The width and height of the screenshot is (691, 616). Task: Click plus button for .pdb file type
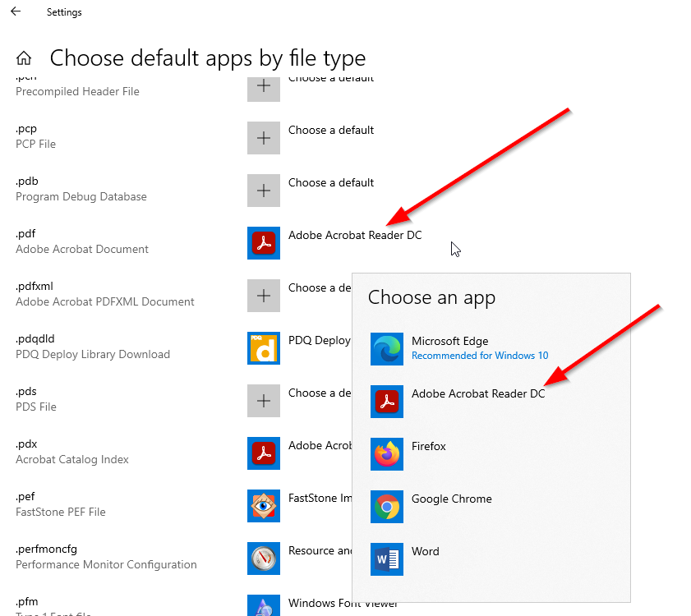pyautogui.click(x=264, y=191)
